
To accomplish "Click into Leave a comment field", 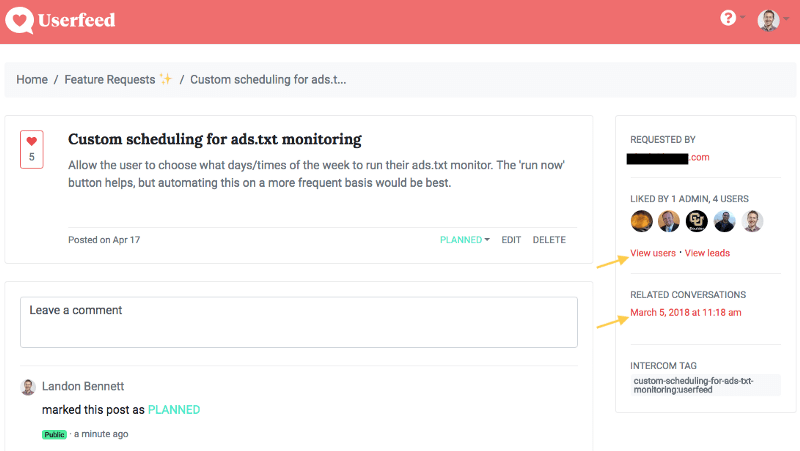I will coord(298,322).
